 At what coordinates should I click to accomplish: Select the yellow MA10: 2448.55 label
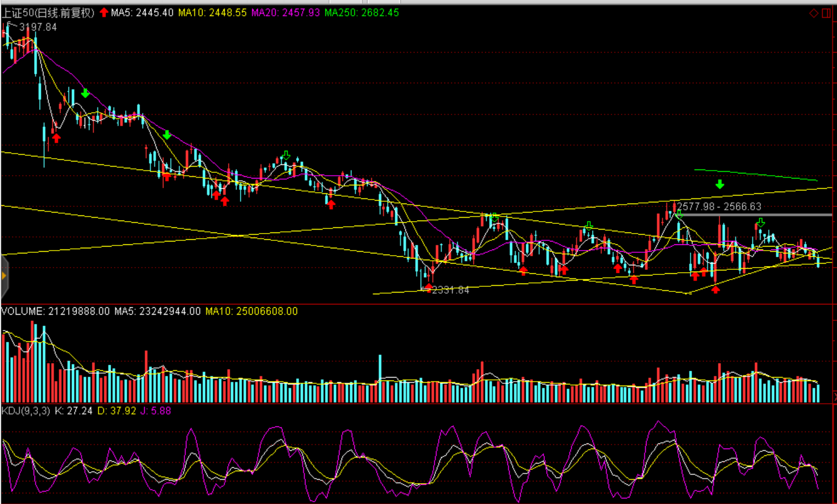click(x=212, y=12)
